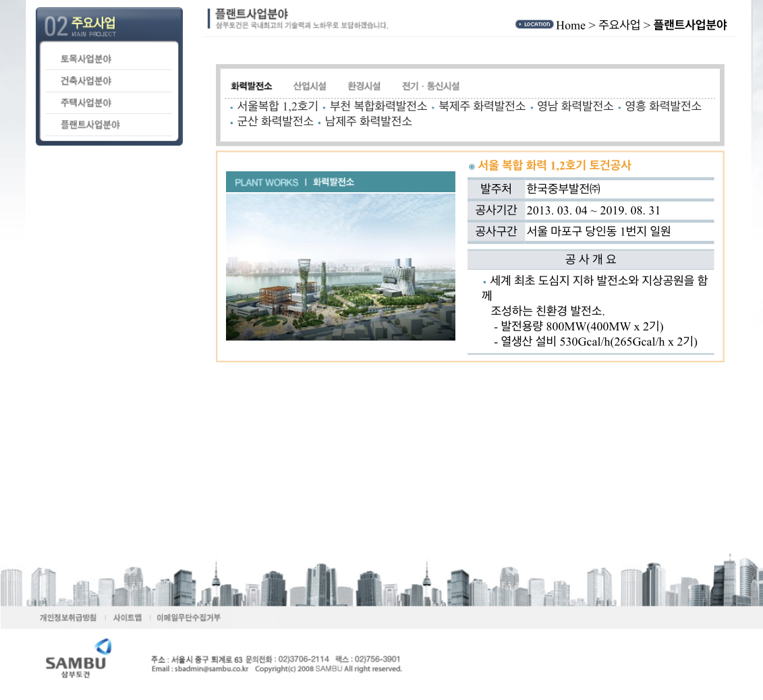Open 플랜트사업분야 in sidebar menu
763x700 pixels.
[90, 125]
